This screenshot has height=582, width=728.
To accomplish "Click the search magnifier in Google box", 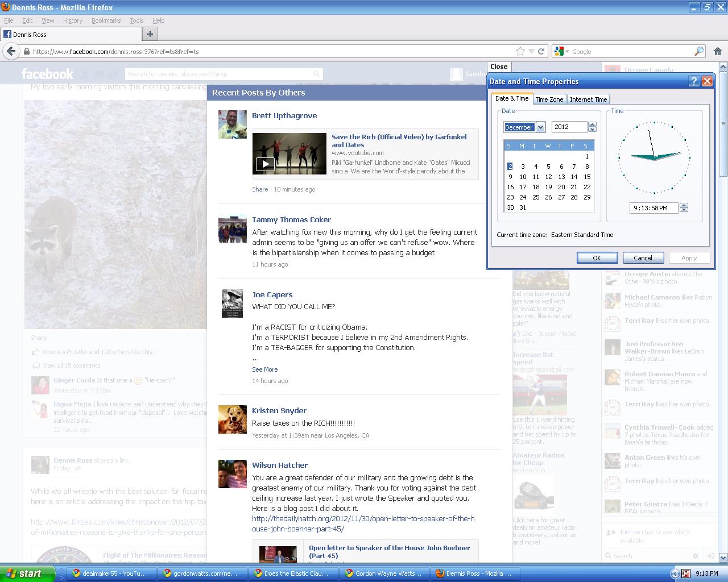I will (699, 51).
